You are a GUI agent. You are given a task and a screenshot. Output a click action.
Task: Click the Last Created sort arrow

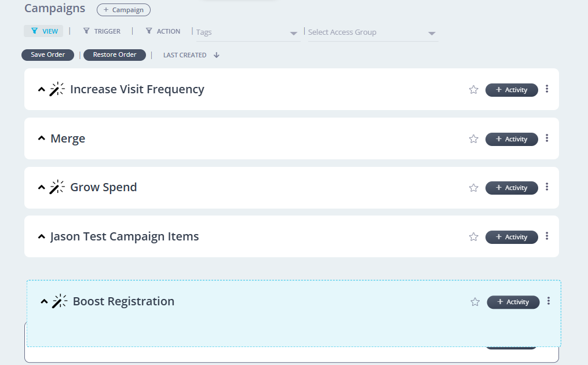217,55
